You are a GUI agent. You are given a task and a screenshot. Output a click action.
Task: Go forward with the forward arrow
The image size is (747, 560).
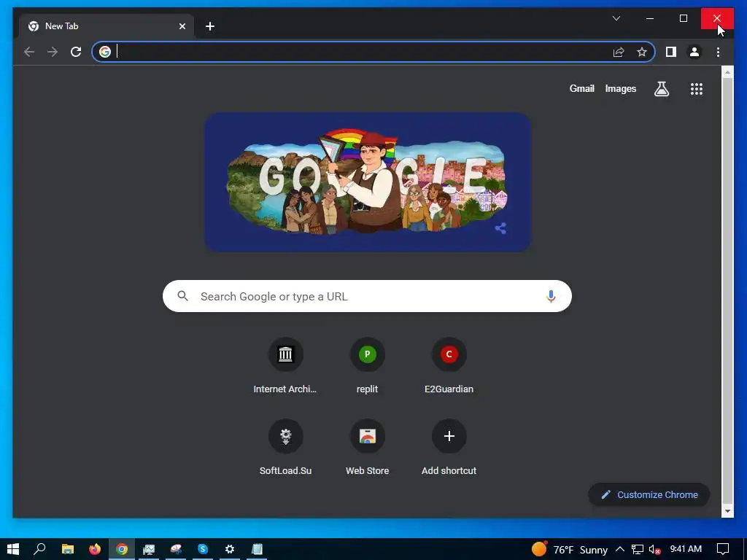pos(53,52)
